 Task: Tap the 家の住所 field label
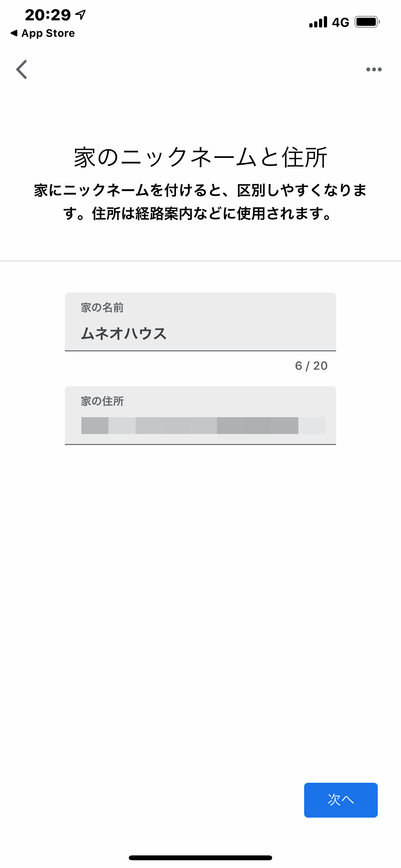pyautogui.click(x=102, y=401)
